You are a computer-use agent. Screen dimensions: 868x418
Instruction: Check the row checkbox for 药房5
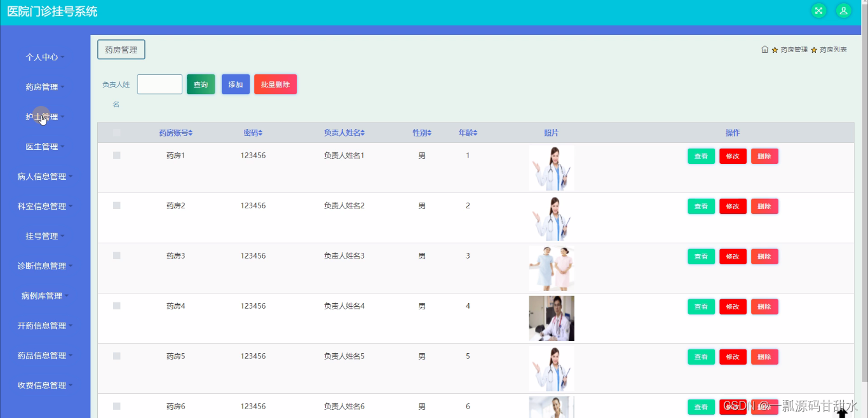click(117, 356)
